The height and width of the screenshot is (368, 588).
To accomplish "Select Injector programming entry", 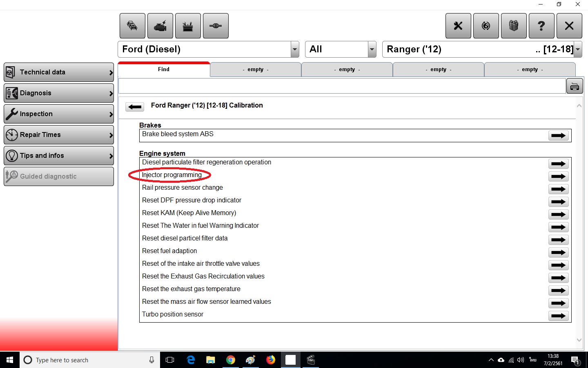I will (x=171, y=175).
